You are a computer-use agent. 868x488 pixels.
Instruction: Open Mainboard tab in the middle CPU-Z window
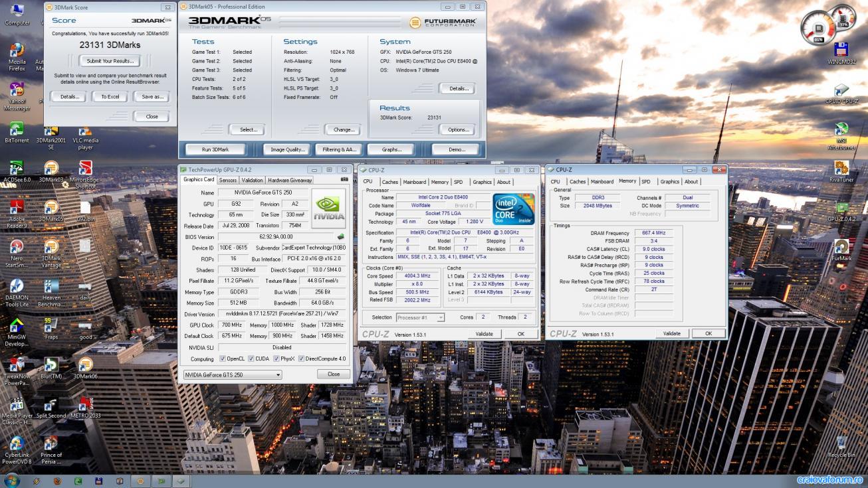point(415,182)
